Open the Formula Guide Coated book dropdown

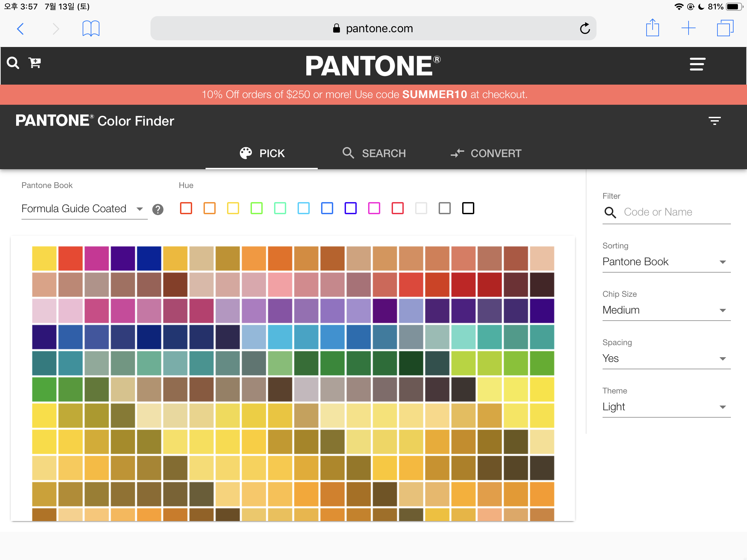(x=84, y=209)
